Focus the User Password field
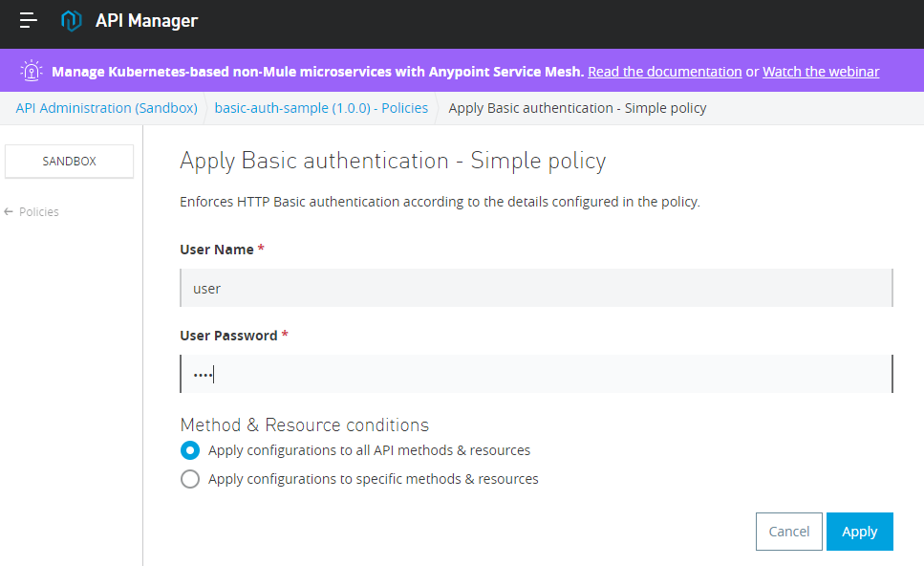The height and width of the screenshot is (566, 924). (536, 374)
